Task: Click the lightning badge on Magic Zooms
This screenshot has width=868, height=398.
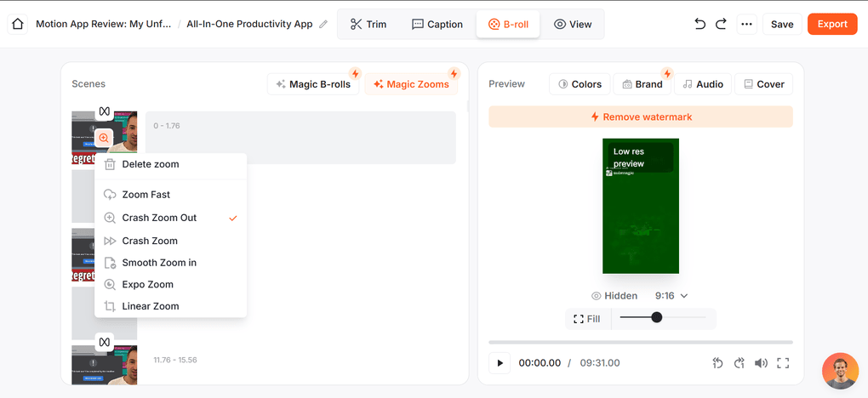Action: click(454, 74)
